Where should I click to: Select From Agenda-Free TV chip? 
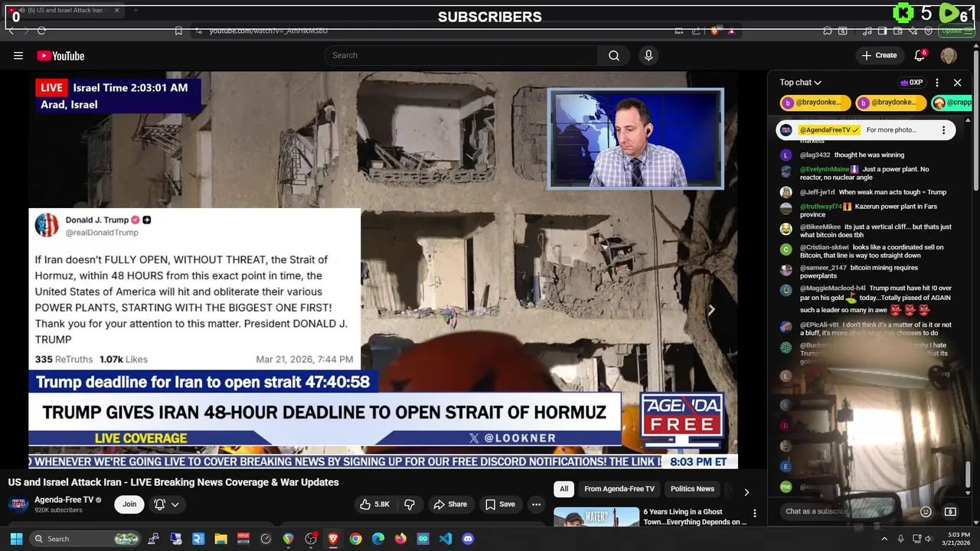pos(619,489)
